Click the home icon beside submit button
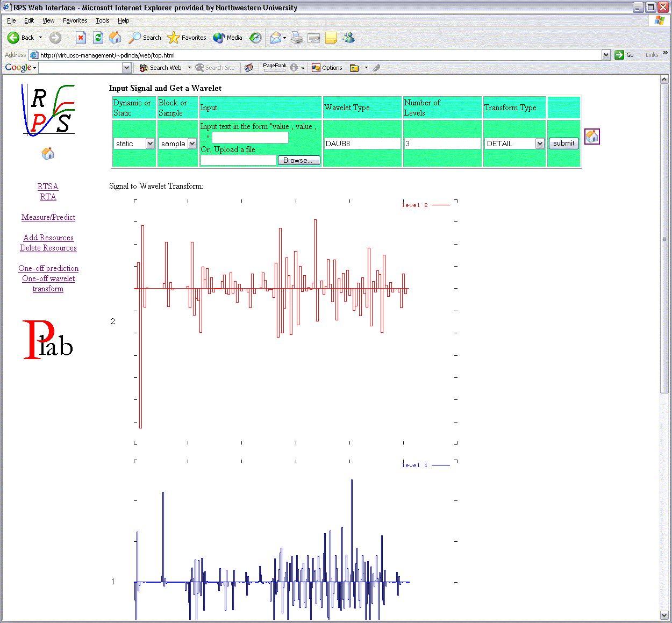 [x=592, y=137]
